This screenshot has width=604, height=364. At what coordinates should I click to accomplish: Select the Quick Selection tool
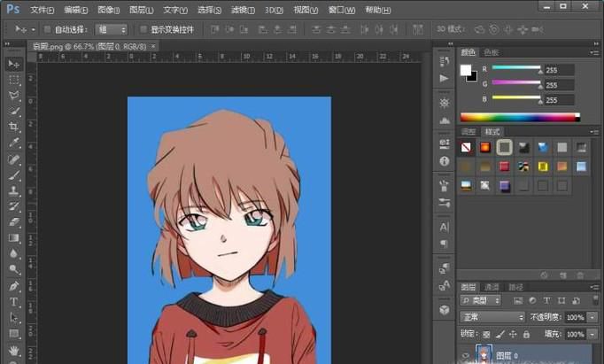point(14,112)
